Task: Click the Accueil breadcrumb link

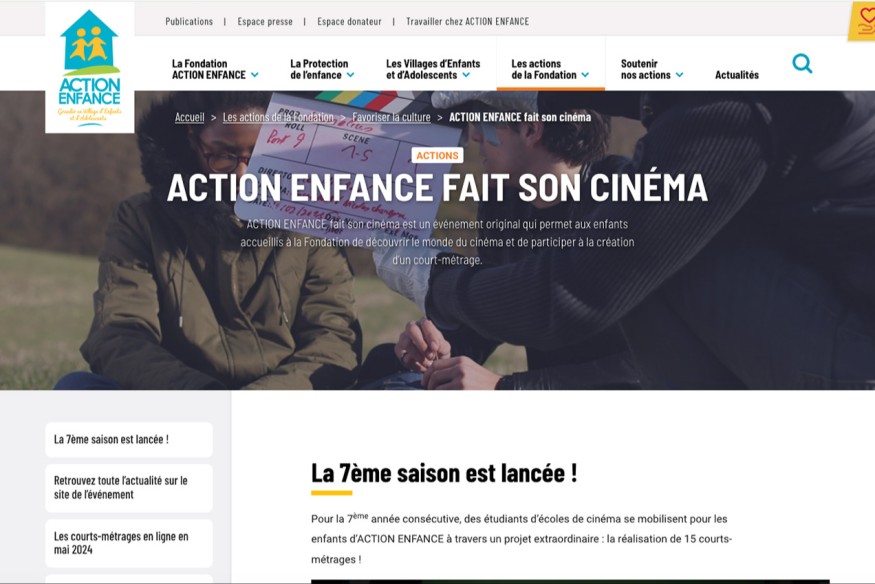Action: pos(190,117)
